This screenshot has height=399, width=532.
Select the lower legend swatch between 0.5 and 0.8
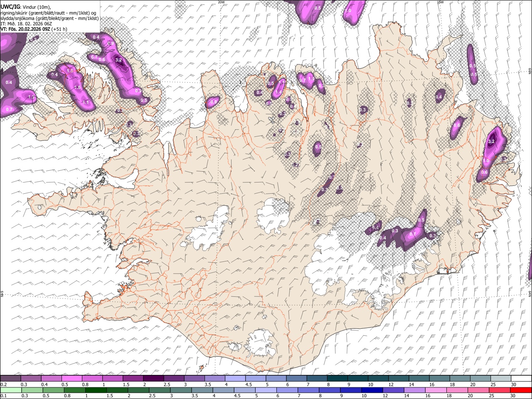pos(54,390)
